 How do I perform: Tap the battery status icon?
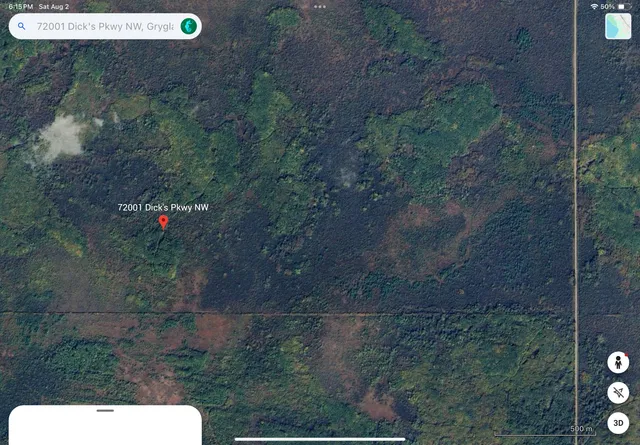tap(624, 7)
